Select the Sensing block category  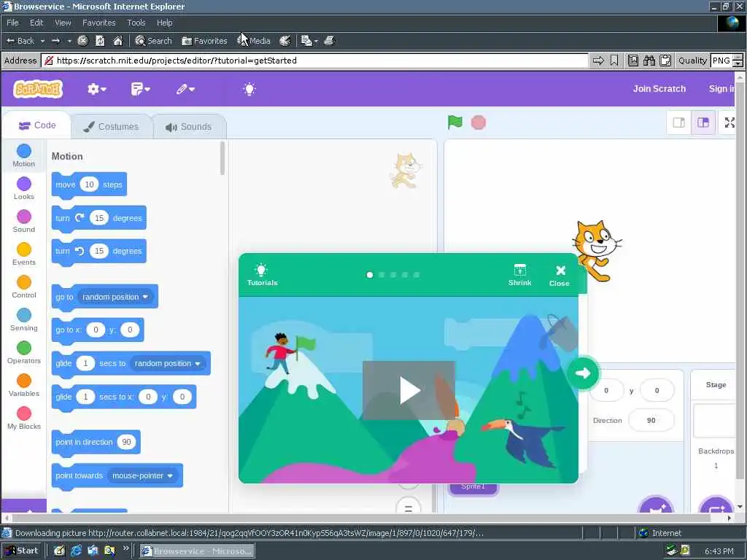pos(24,320)
